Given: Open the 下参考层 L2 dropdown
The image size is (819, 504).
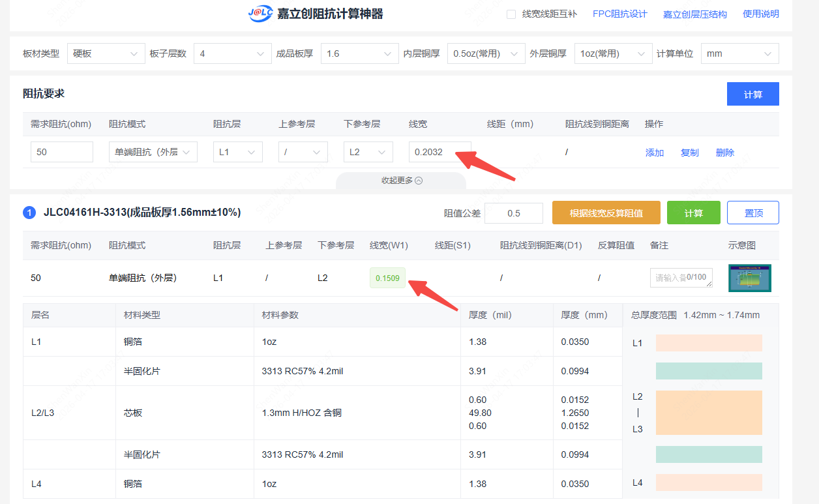Looking at the screenshot, I should click(368, 152).
